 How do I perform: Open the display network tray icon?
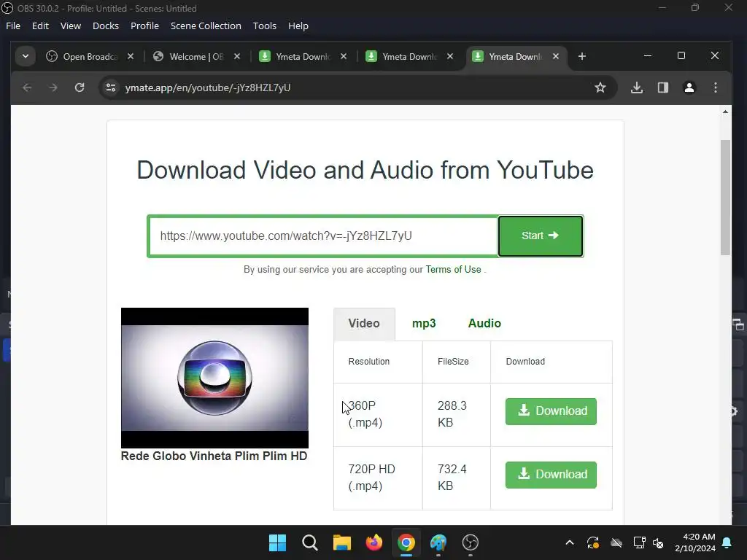tap(639, 542)
